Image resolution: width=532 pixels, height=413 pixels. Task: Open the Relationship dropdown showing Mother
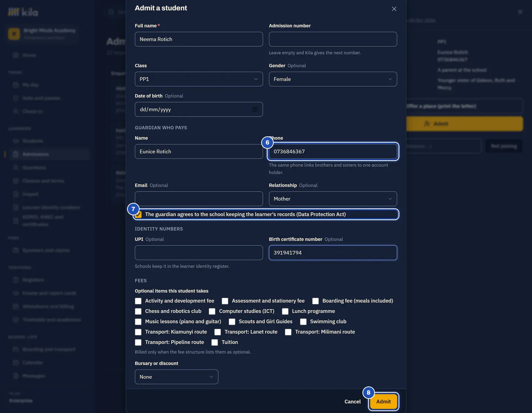point(333,199)
